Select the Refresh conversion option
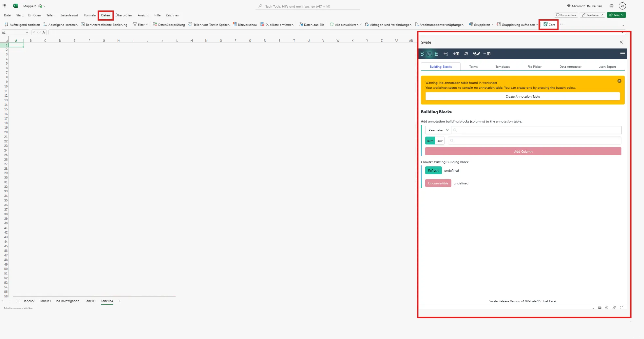The height and width of the screenshot is (339, 644). (x=433, y=170)
